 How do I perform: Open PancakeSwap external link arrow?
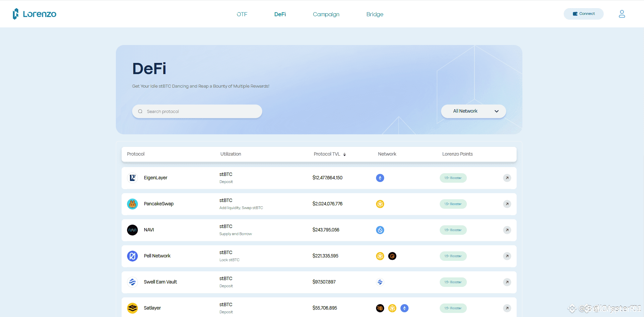507,204
